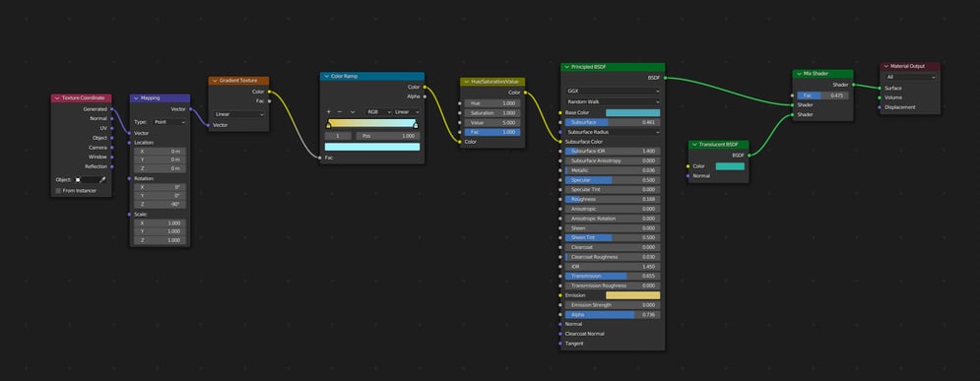Select the left yellow color stop handle
Screen dimensions: 980x381
pos(328,126)
